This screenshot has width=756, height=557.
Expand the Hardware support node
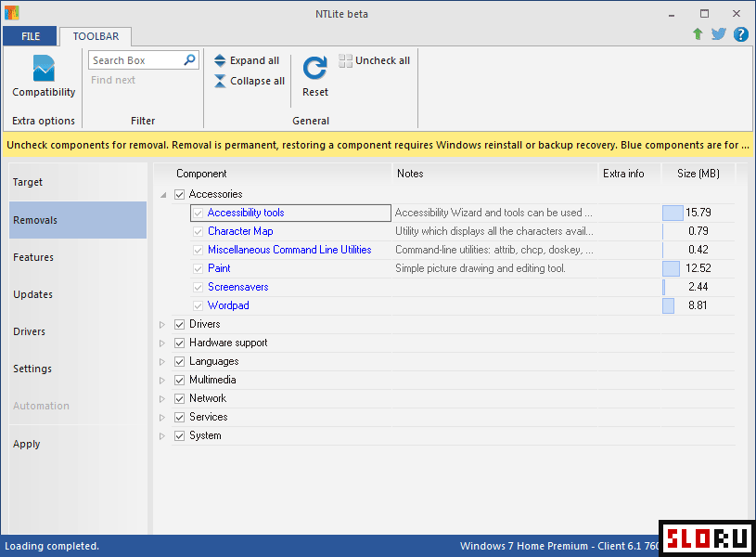coord(162,343)
